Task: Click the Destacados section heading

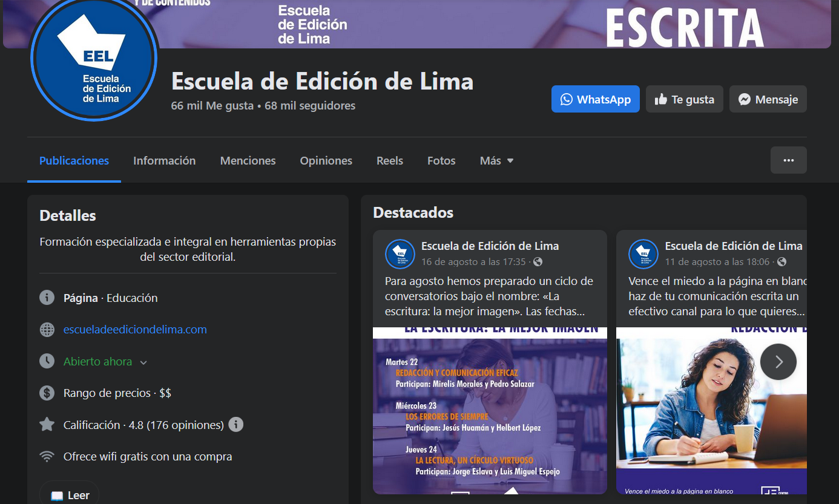Action: (413, 212)
